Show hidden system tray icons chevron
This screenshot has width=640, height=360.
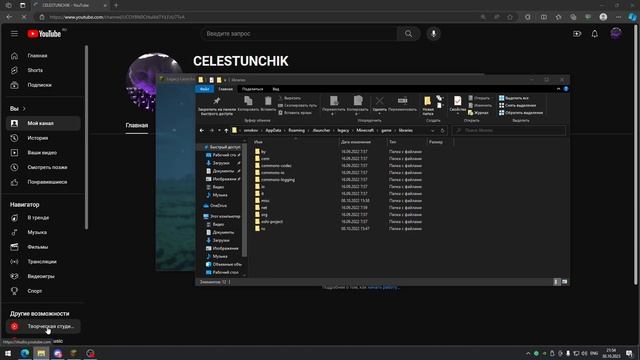(x=528, y=353)
